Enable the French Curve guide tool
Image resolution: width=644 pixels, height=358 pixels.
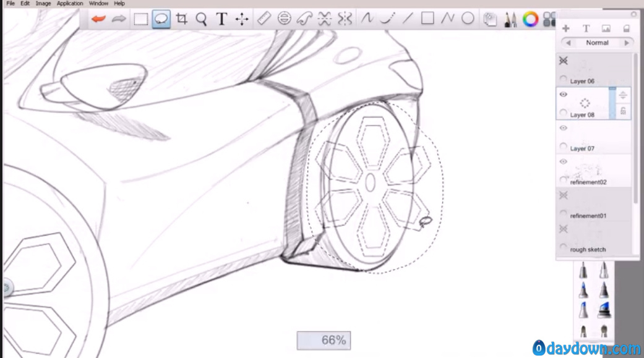click(304, 19)
